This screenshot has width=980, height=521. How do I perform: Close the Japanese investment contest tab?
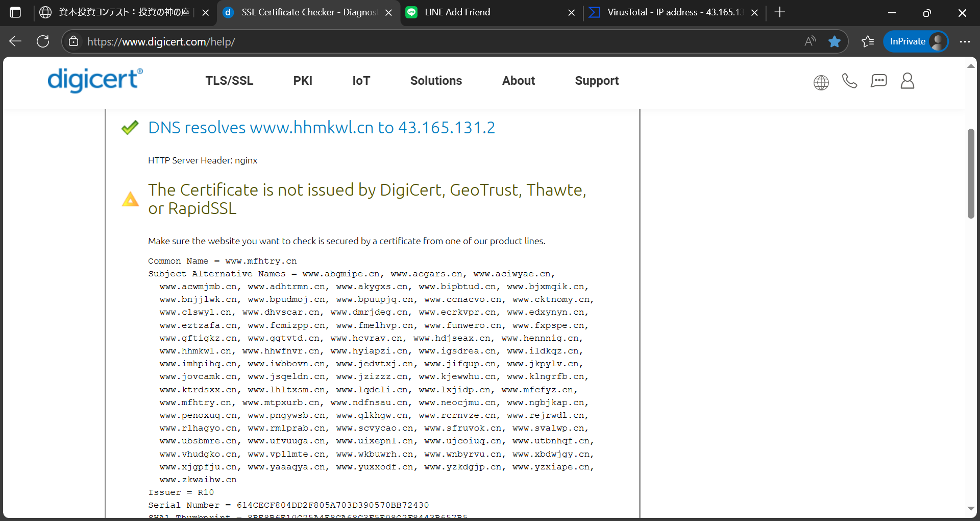(x=206, y=13)
